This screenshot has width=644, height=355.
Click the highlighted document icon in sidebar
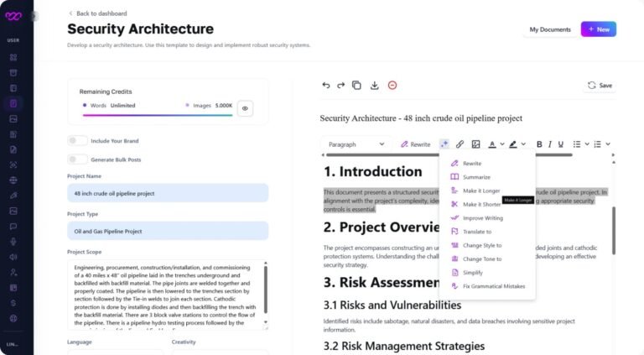pos(13,103)
